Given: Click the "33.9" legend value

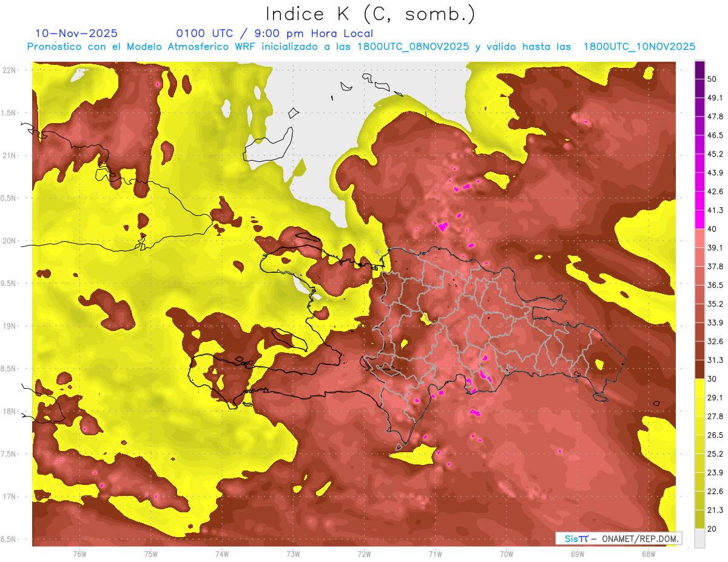Looking at the screenshot, I should [715, 323].
